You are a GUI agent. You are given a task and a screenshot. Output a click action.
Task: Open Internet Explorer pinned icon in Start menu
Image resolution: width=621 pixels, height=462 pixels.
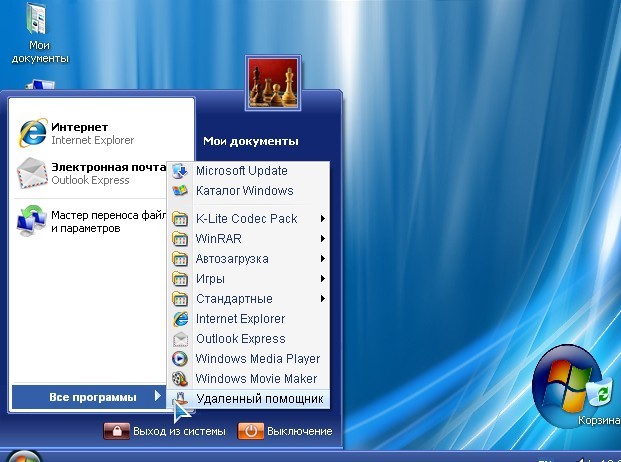click(x=32, y=133)
